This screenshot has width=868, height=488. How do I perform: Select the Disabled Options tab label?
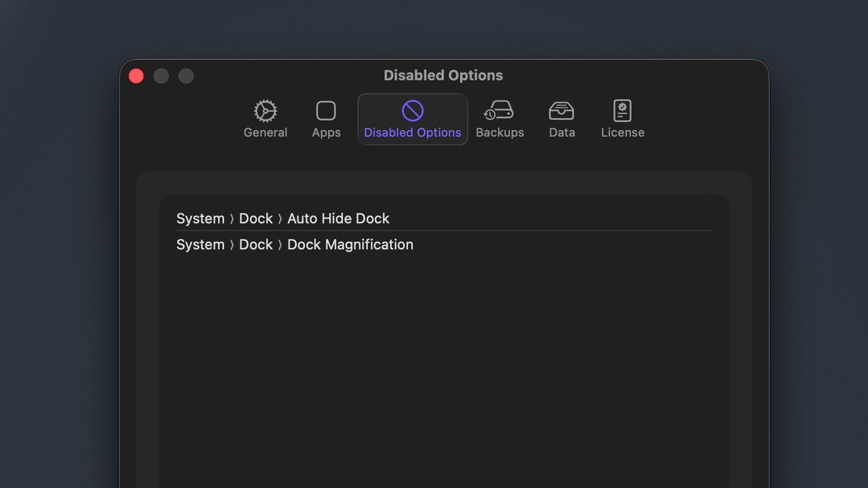pyautogui.click(x=412, y=133)
